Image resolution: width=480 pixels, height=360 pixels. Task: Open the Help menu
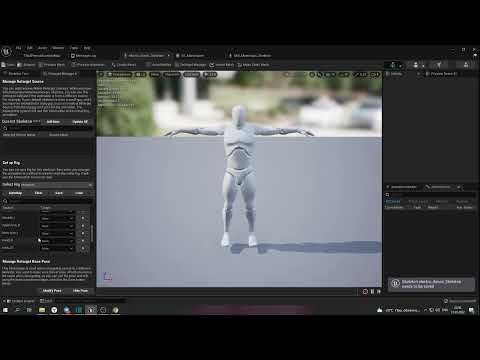click(x=87, y=48)
